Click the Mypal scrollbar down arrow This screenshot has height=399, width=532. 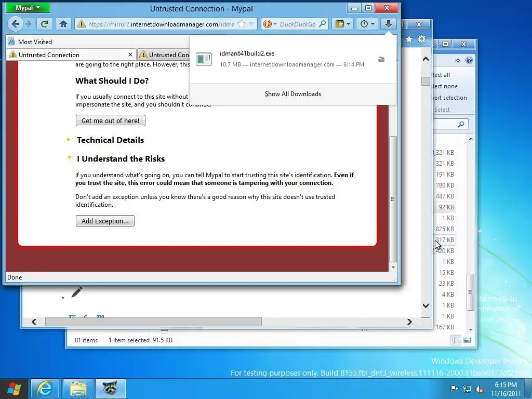pyautogui.click(x=393, y=268)
